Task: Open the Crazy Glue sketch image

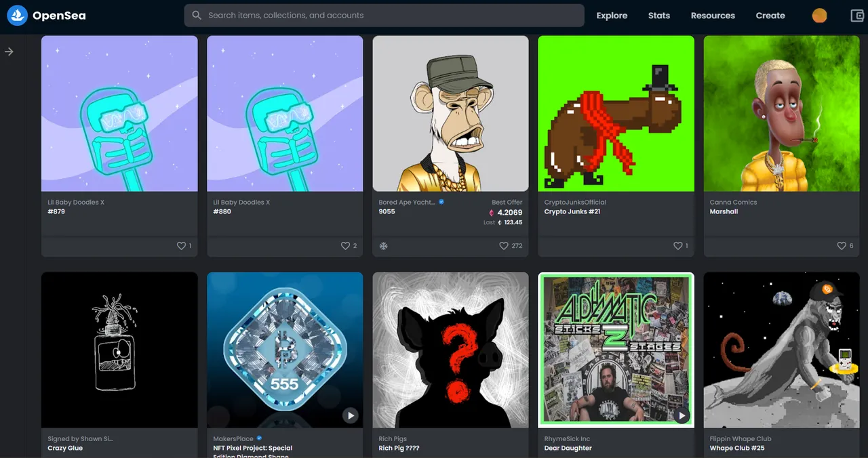Action: 119,350
